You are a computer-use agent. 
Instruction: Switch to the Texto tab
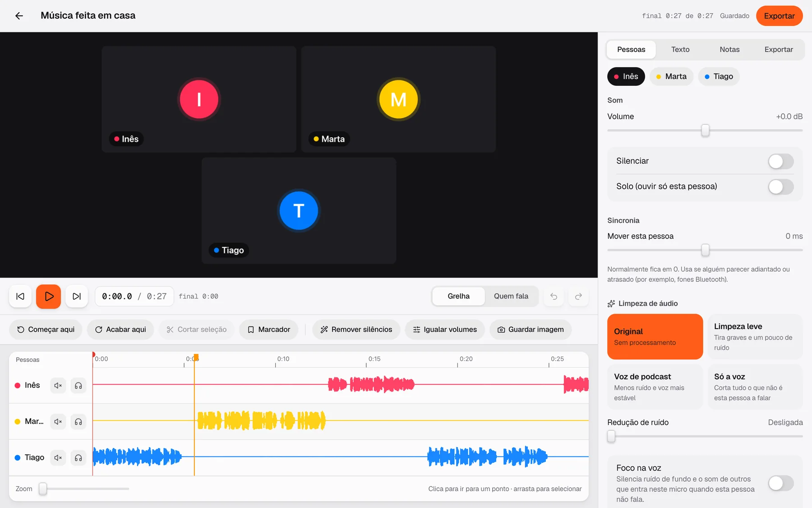(680, 50)
